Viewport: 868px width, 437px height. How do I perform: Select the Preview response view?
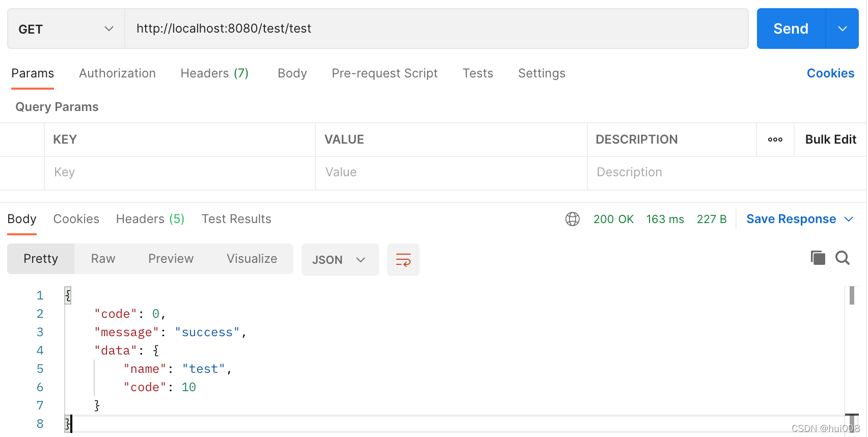[x=171, y=259]
